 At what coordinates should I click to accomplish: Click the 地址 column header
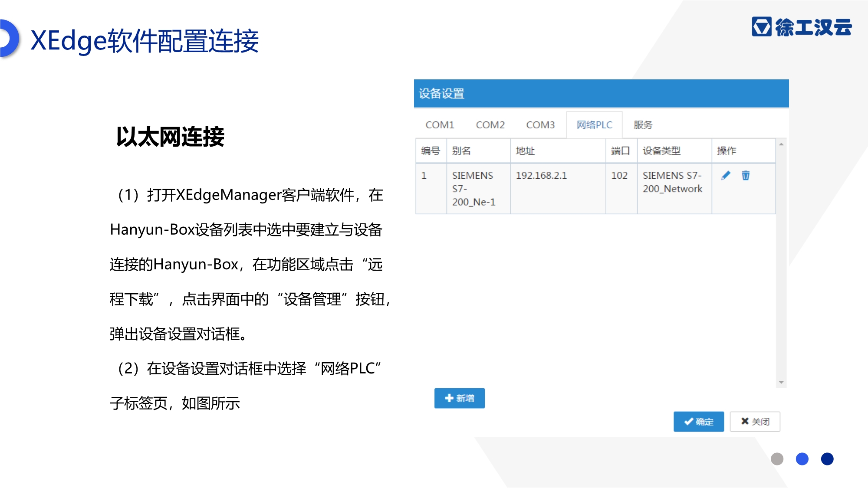click(558, 151)
